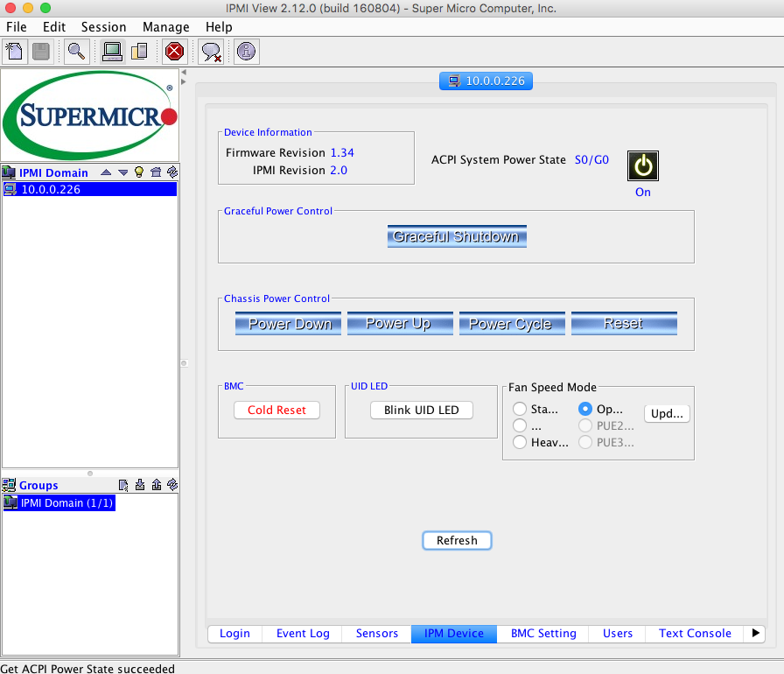This screenshot has width=784, height=674.
Task: Switch to the Sensors tab
Action: click(x=377, y=634)
